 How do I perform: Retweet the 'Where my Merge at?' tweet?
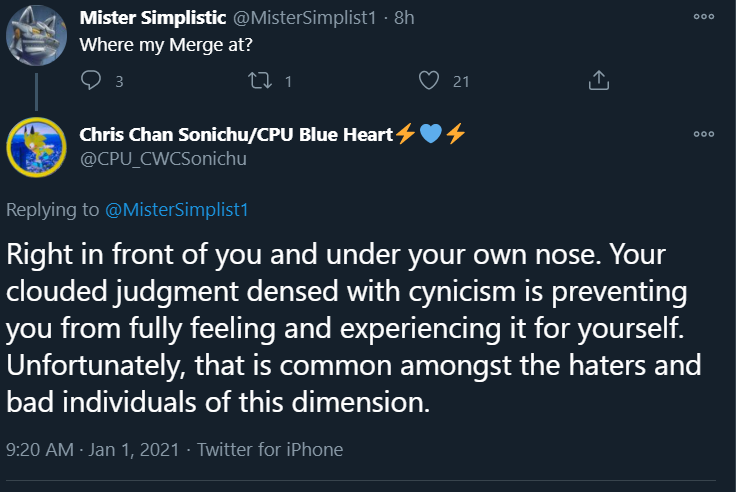tap(260, 80)
